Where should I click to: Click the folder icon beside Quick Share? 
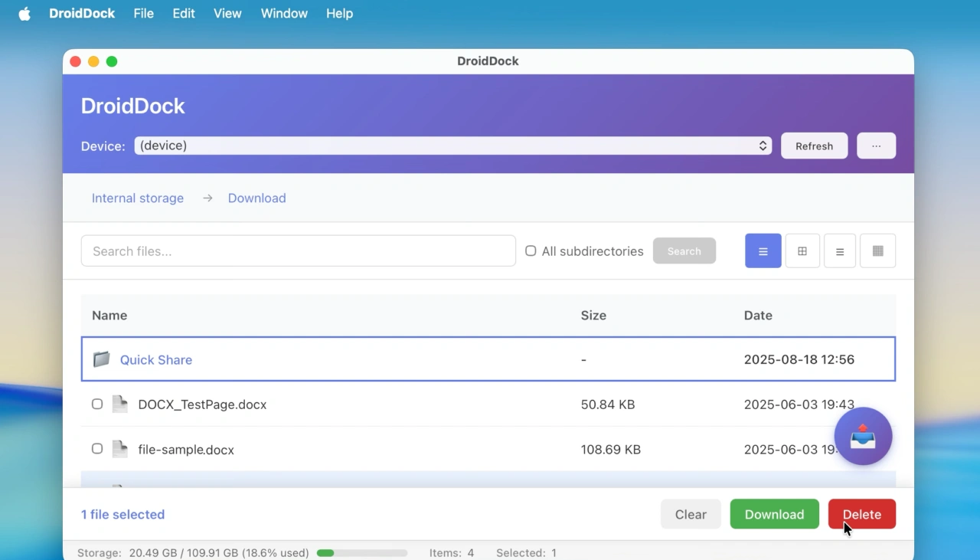tap(101, 359)
